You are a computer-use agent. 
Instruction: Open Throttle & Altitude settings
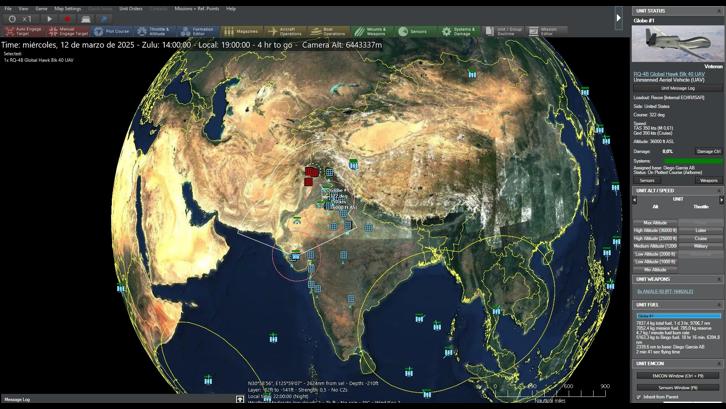pos(155,31)
